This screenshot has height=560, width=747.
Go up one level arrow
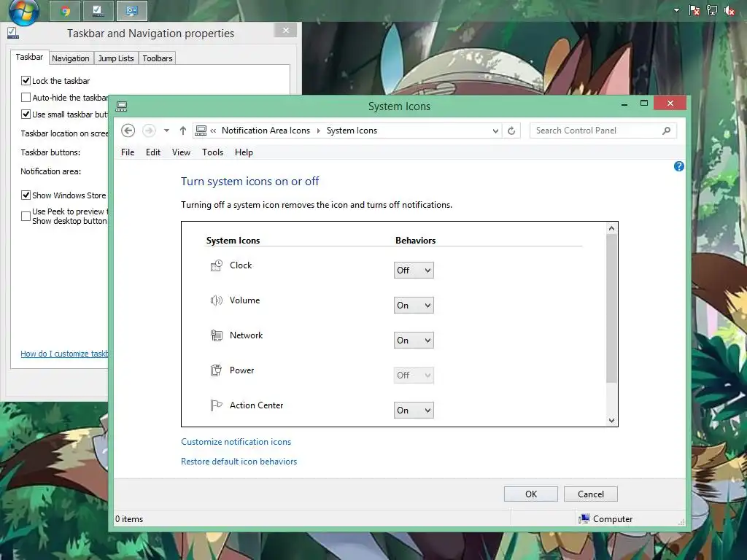coord(183,131)
